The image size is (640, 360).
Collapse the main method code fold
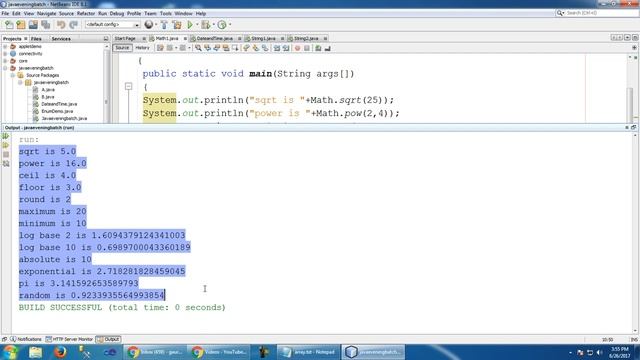coord(129,87)
